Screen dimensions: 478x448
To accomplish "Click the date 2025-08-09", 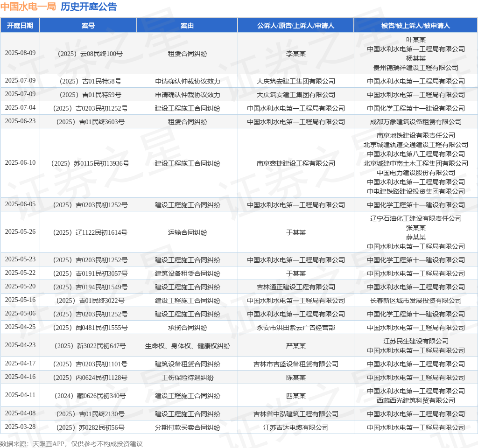I will click(20, 53).
